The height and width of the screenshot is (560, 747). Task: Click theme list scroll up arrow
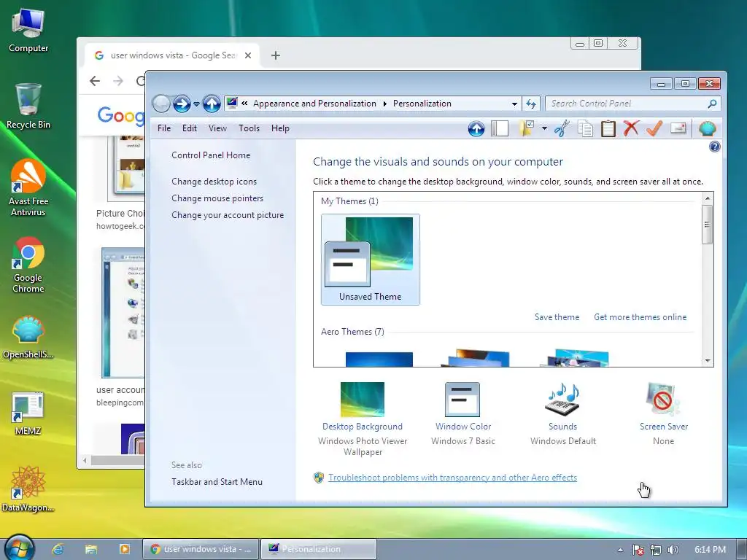point(708,198)
